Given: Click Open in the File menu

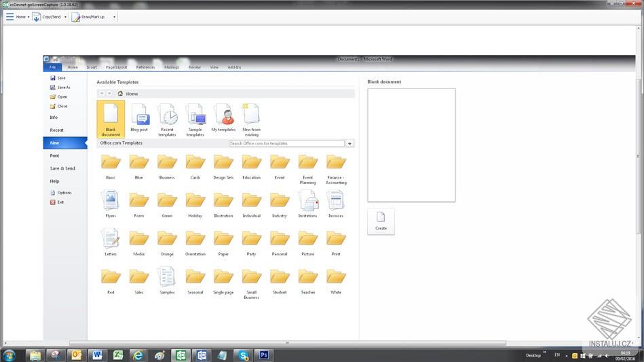Looking at the screenshot, I should click(59, 96).
